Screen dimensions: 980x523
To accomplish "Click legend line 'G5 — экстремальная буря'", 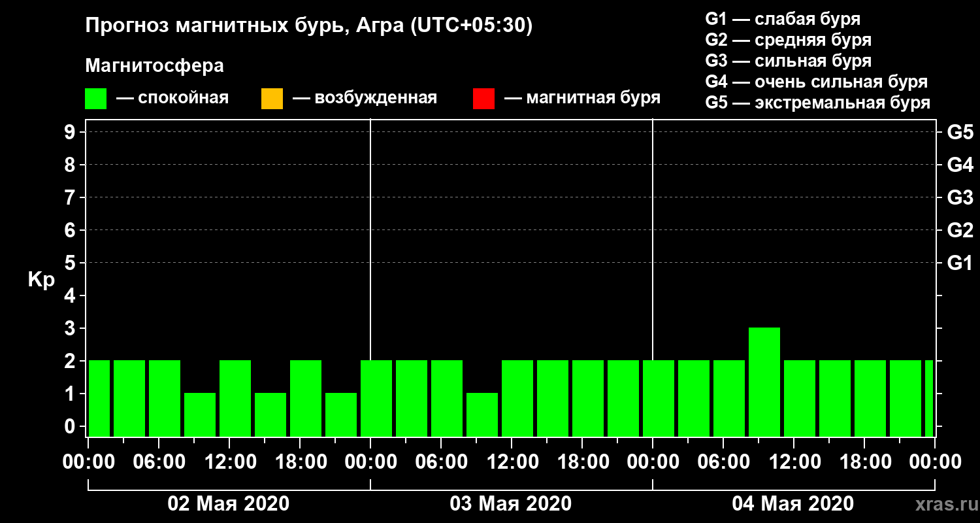I will pos(817,103).
